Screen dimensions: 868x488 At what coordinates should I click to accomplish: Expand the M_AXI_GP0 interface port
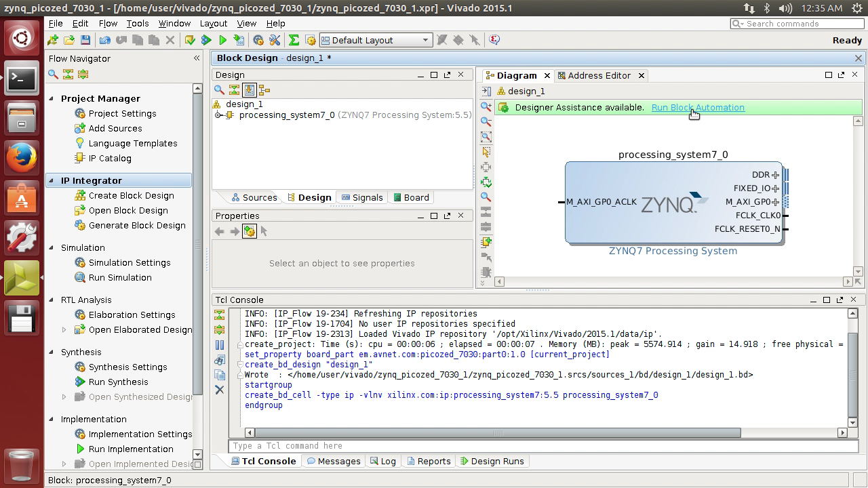[x=775, y=202]
